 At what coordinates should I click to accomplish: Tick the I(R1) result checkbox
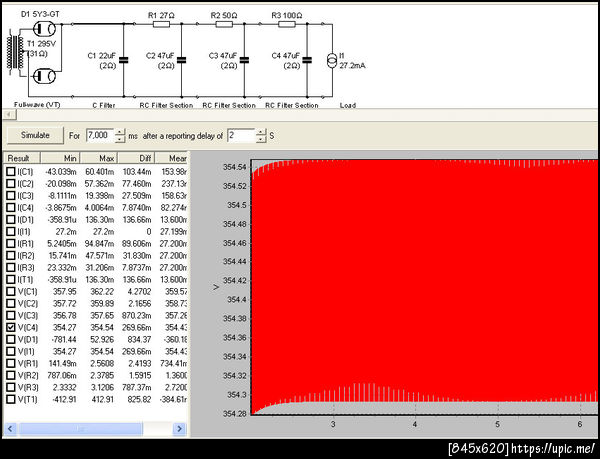11,244
